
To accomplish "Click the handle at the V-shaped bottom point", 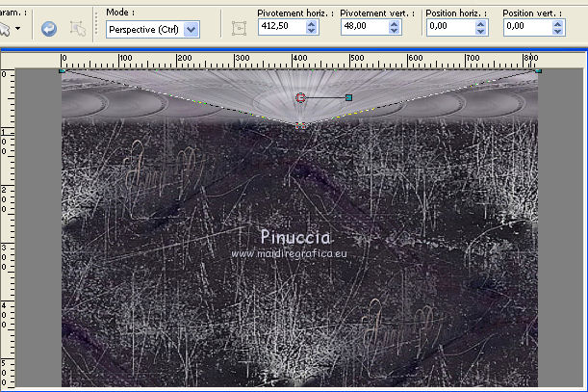I will [300, 125].
